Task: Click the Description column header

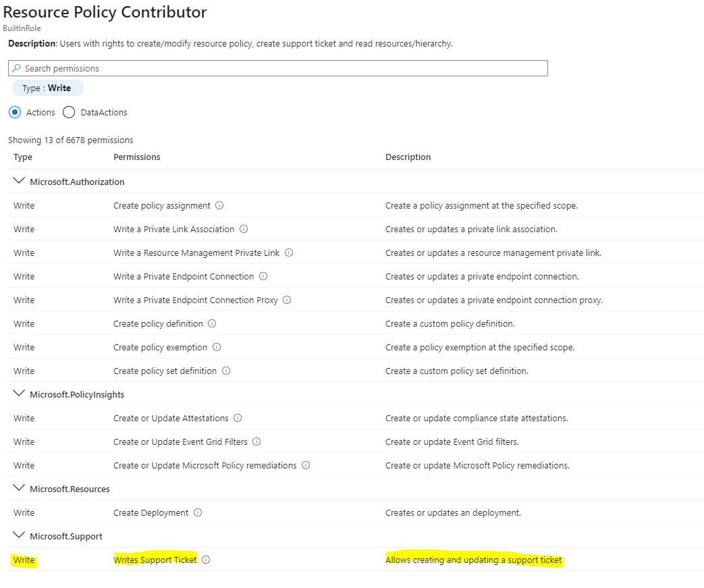Action: [x=408, y=157]
